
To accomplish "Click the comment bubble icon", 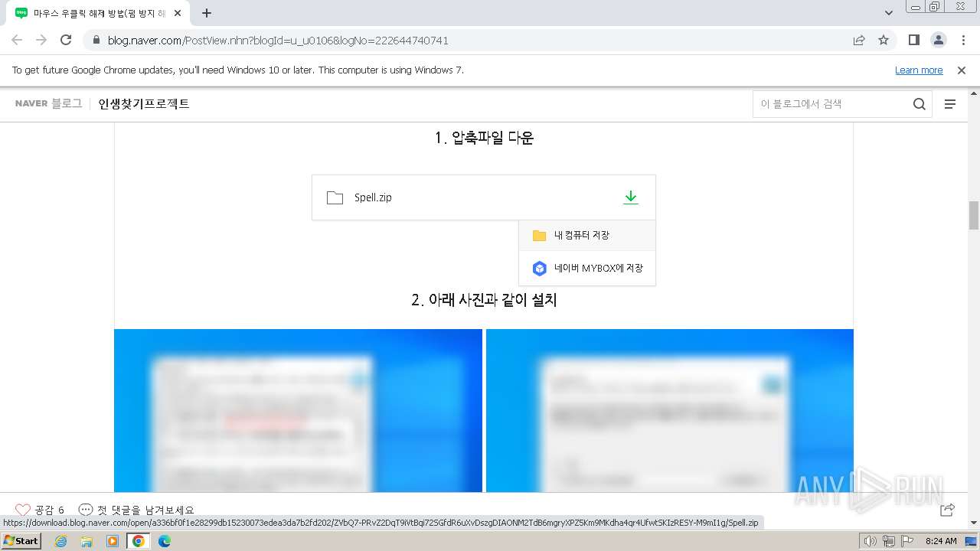I will click(86, 510).
